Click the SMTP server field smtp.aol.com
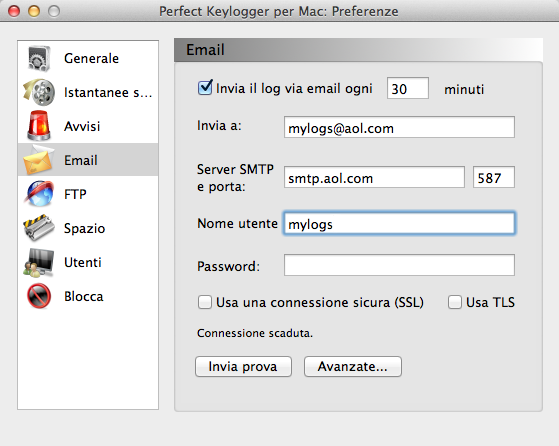This screenshot has height=446, width=559. pyautogui.click(x=374, y=177)
